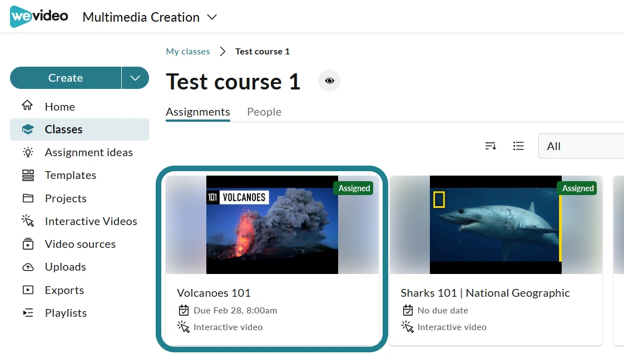624x364 pixels.
Task: Click the Test course 1 page heading
Action: coord(233,82)
